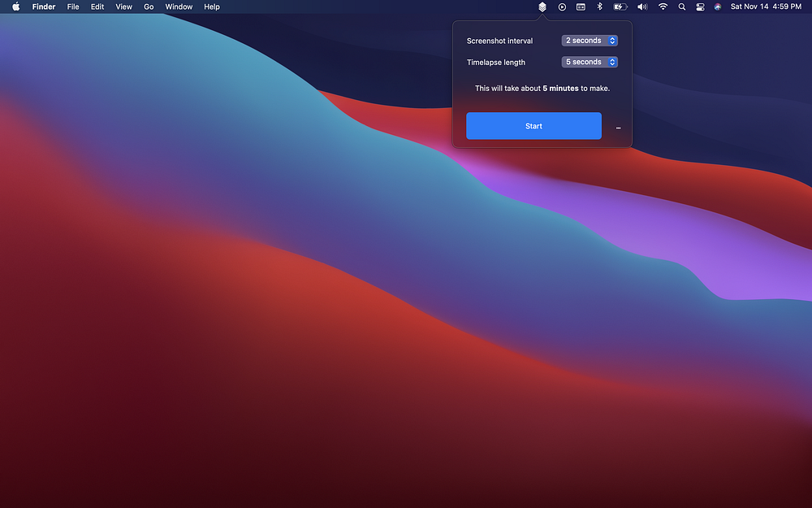Open Spotlight search
The image size is (812, 508).
coord(682,7)
